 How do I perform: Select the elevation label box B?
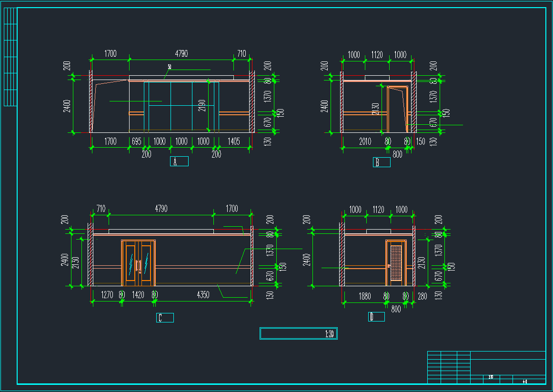(x=382, y=162)
